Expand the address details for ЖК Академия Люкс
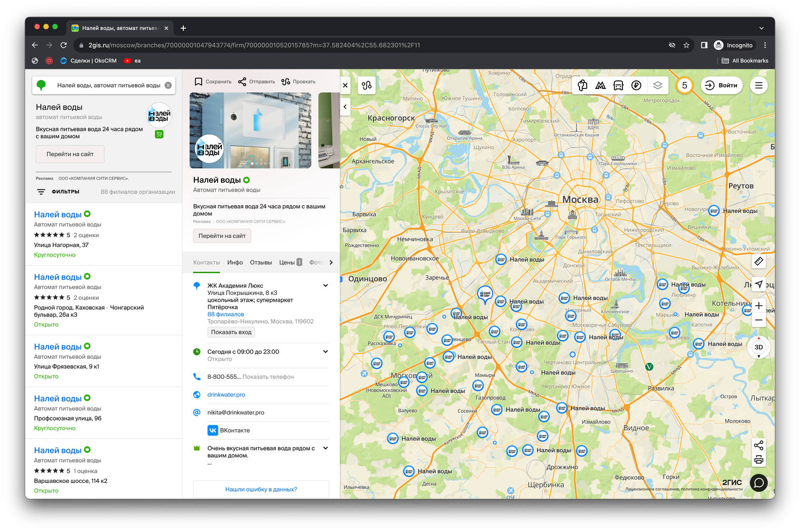Image resolution: width=800 pixels, height=532 pixels. point(325,286)
